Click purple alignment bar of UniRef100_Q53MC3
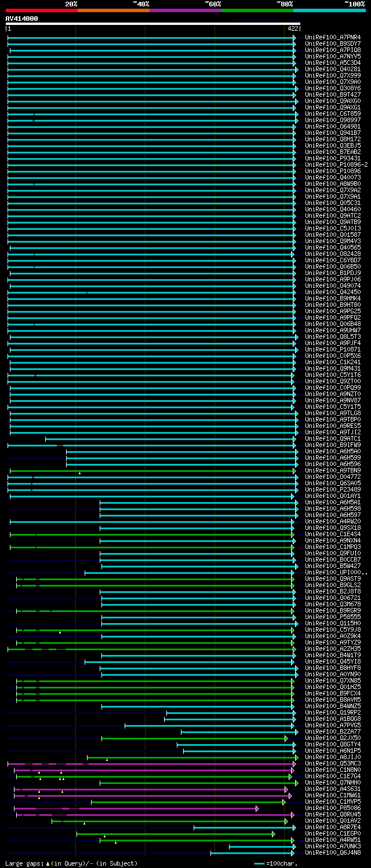371x868 pixels. tap(151, 763)
